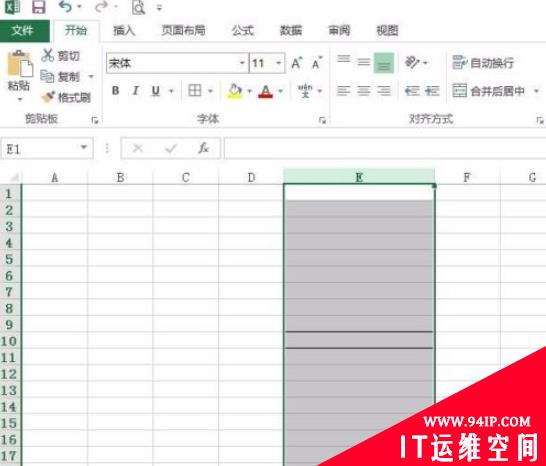Click the Insert Function fx icon
This screenshot has width=546, height=466.
[203, 148]
